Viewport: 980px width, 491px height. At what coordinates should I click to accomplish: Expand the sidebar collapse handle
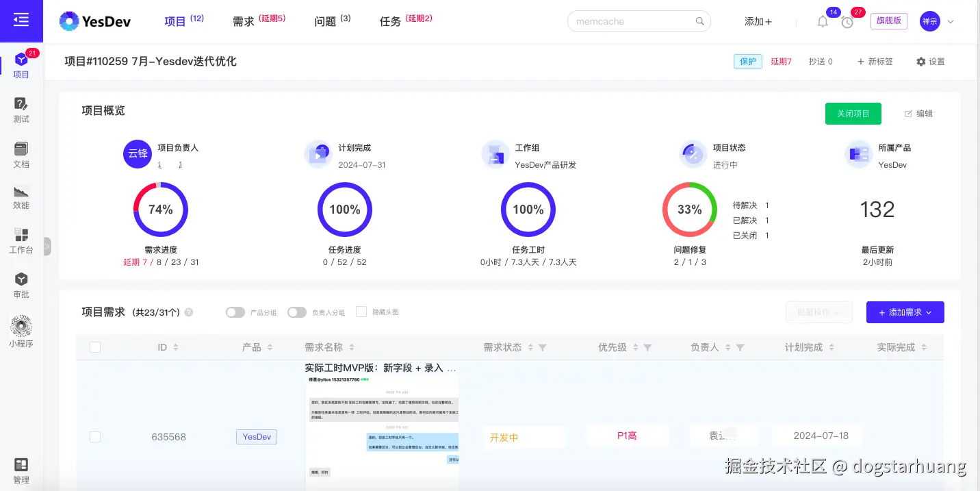[47, 246]
